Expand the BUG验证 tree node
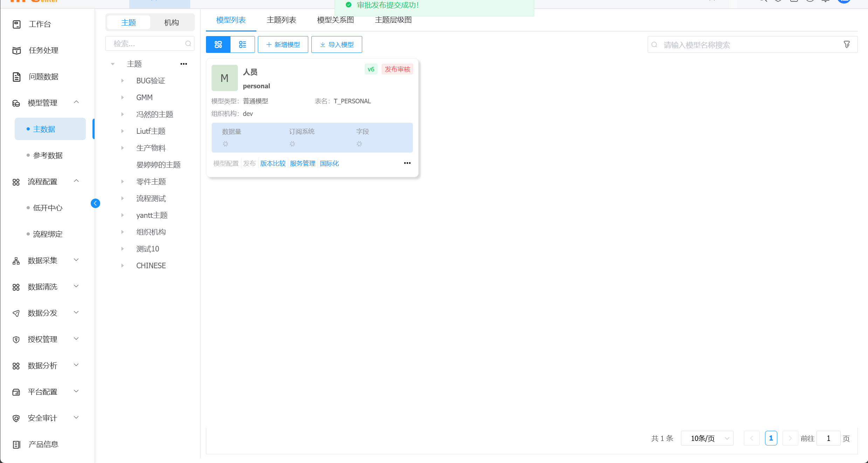 pos(123,81)
